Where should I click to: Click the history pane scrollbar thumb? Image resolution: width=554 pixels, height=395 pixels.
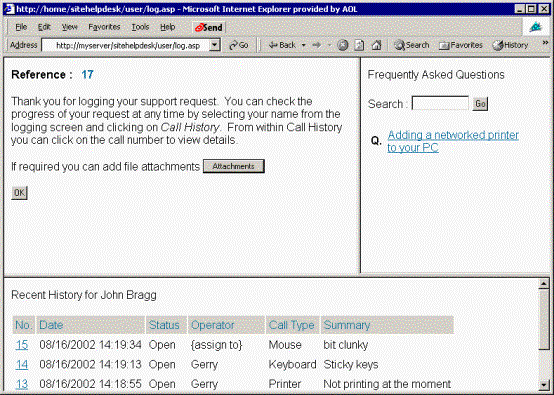544,320
